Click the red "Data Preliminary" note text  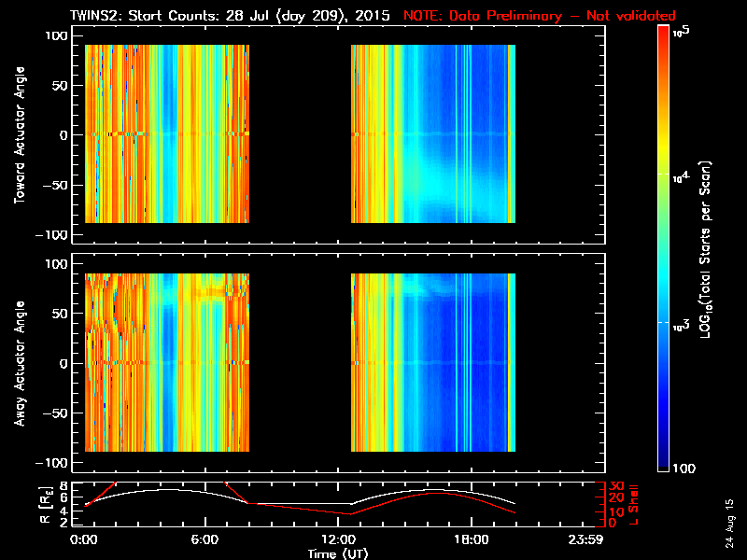tap(539, 16)
